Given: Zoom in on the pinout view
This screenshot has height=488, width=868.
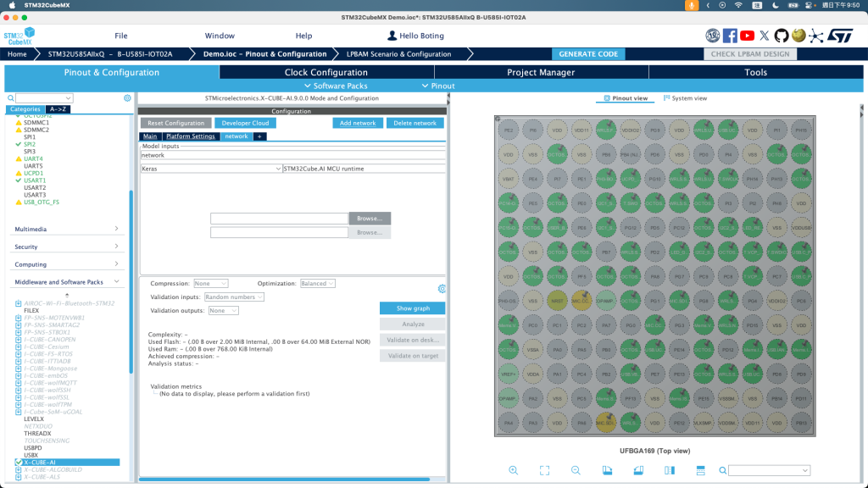Looking at the screenshot, I should pos(513,470).
